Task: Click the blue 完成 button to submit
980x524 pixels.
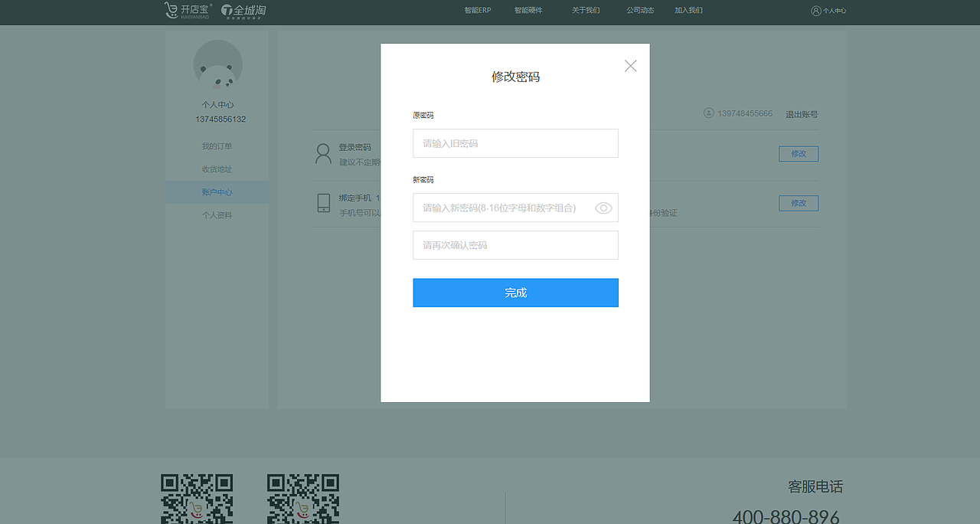Action: [x=515, y=293]
